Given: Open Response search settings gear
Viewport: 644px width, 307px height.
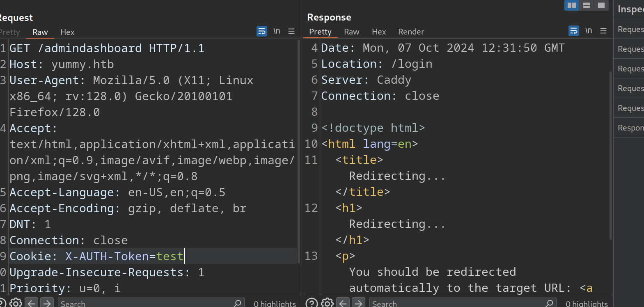Looking at the screenshot, I should (x=327, y=303).
